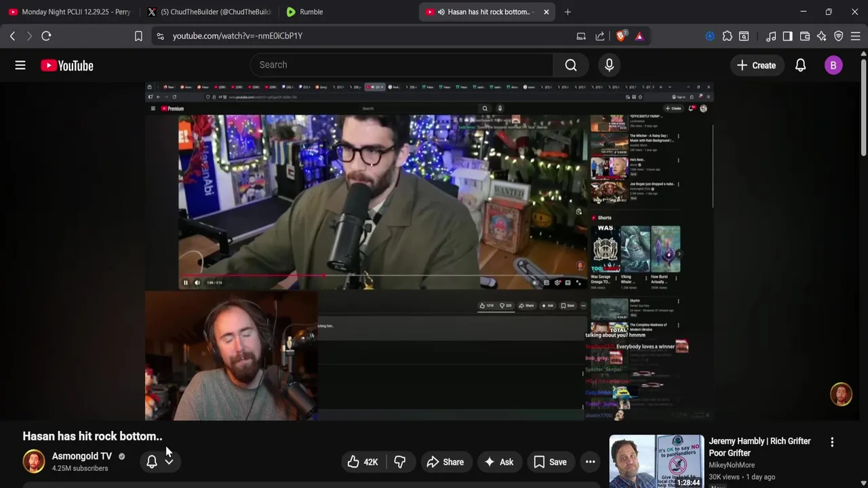Open the MikeyNohMore channel link
Image resolution: width=868 pixels, height=488 pixels.
coord(732,465)
